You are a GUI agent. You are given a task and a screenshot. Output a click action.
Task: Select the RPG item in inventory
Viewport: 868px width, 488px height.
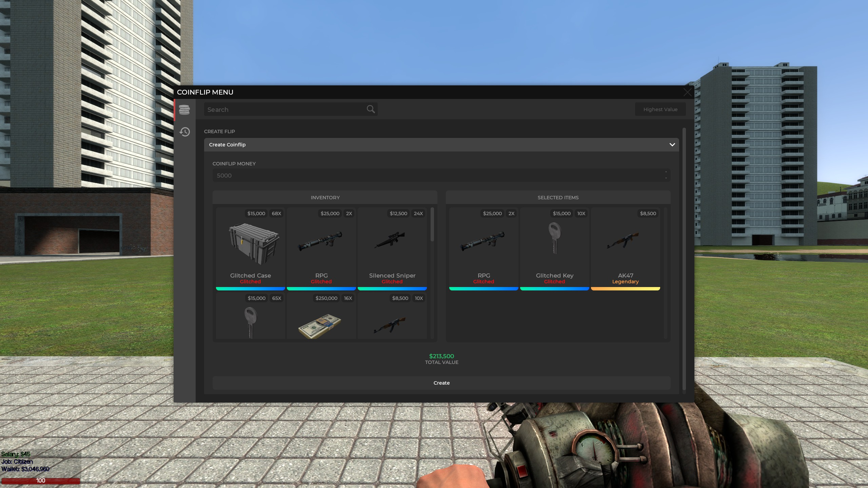coord(321,249)
